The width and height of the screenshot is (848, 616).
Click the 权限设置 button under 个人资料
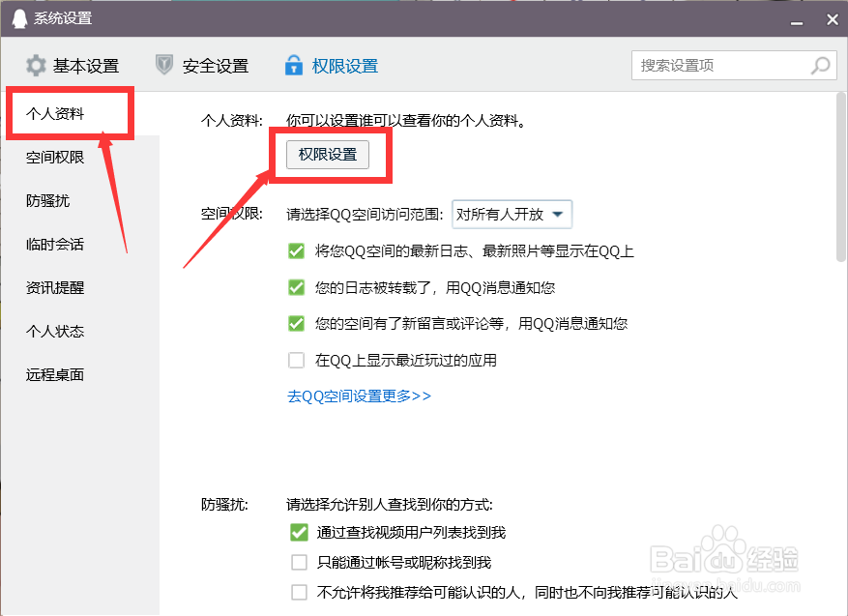tap(328, 155)
